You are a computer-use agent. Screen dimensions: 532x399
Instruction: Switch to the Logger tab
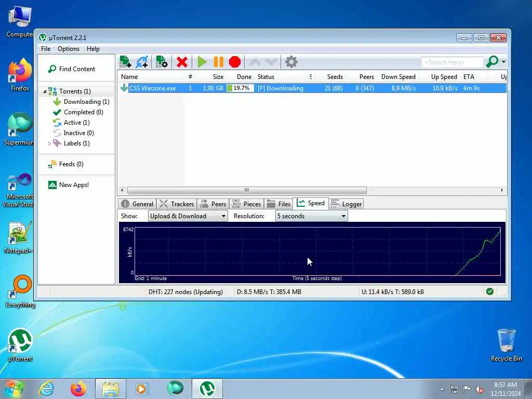click(x=347, y=204)
